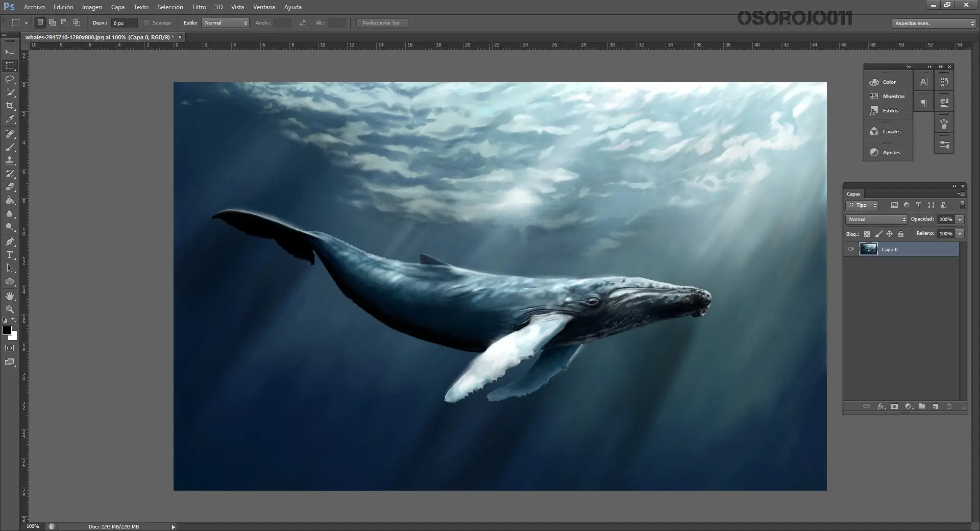The image size is (980, 531).
Task: Open the Ajustes panel
Action: tap(888, 152)
